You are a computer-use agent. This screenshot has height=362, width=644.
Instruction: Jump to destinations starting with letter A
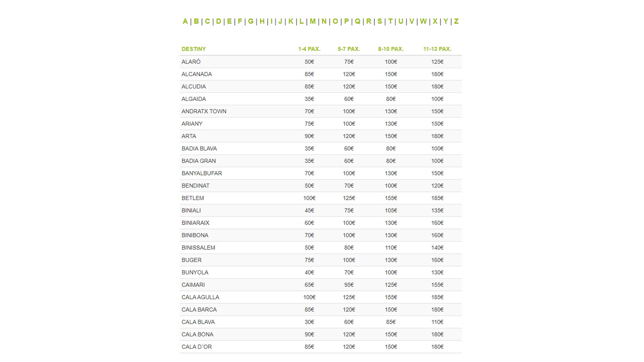(185, 21)
